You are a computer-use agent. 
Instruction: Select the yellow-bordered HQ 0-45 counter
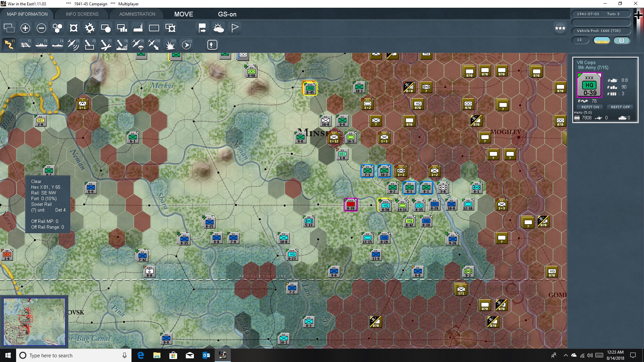coord(310,88)
